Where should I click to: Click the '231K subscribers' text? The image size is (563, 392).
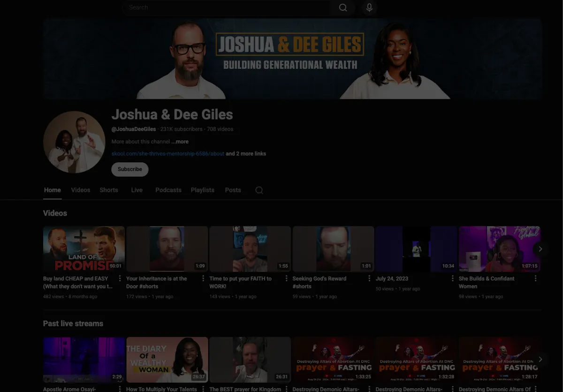182,129
